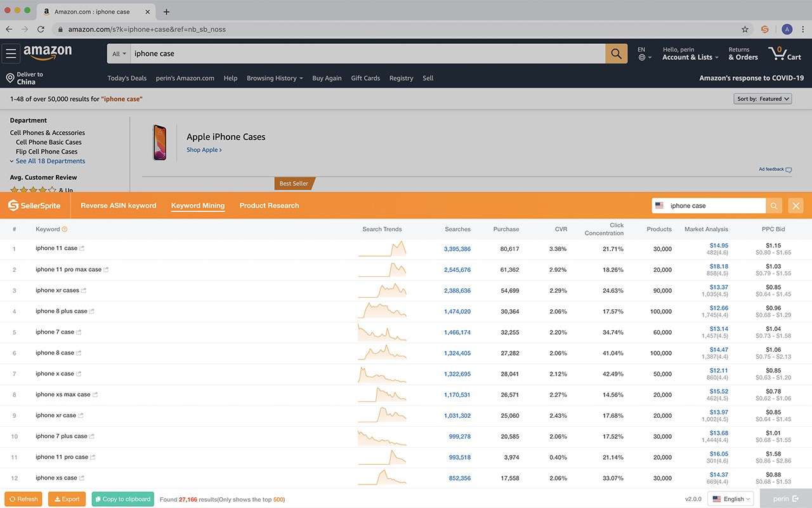
Task: Expand Browsing History dropdown
Action: 275,78
